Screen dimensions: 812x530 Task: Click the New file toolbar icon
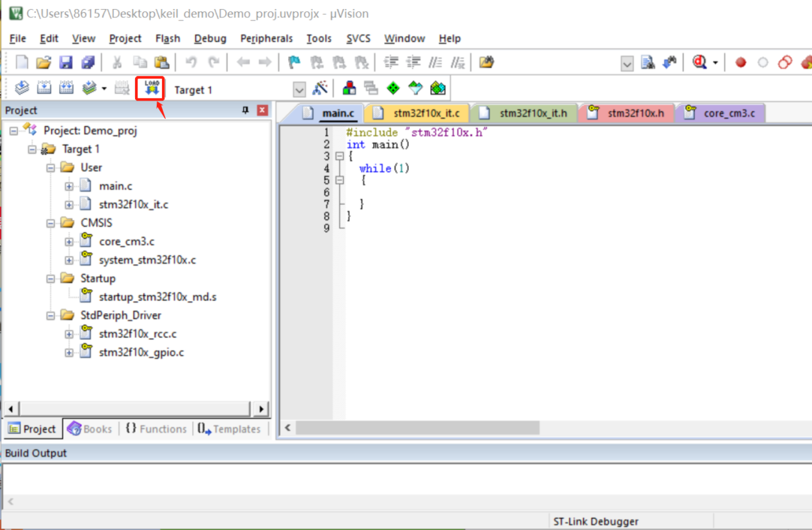pos(22,62)
